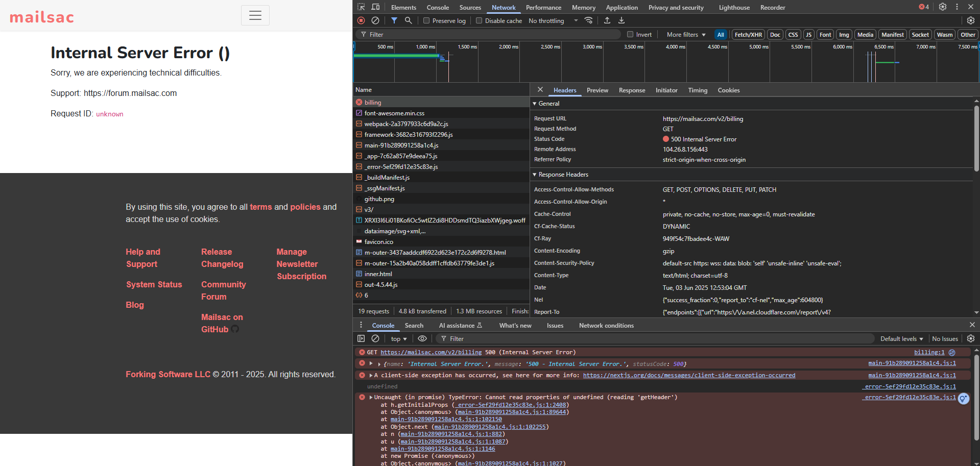This screenshot has height=466, width=980.
Task: Expand the Internal Server Error object
Action: pos(379,364)
